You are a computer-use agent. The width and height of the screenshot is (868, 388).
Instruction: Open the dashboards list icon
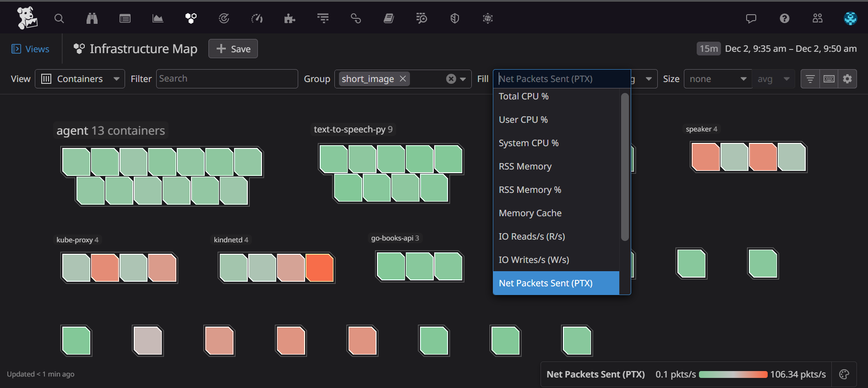point(125,18)
